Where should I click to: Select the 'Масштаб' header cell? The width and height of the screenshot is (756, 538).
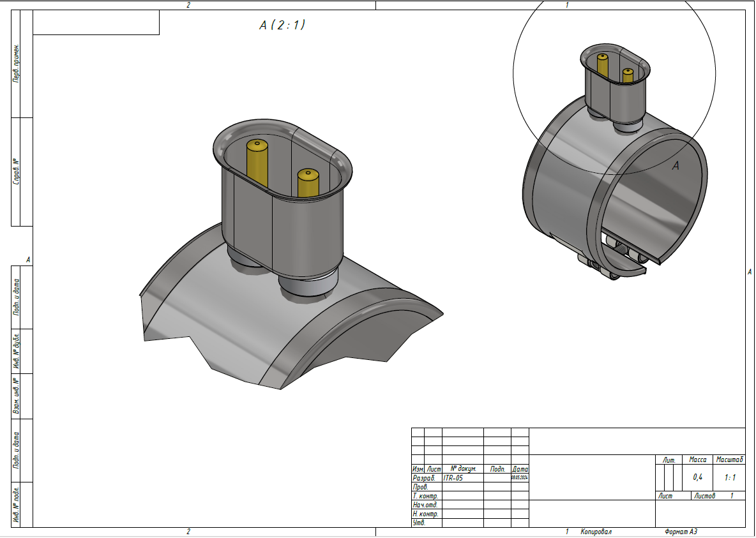[x=729, y=460]
